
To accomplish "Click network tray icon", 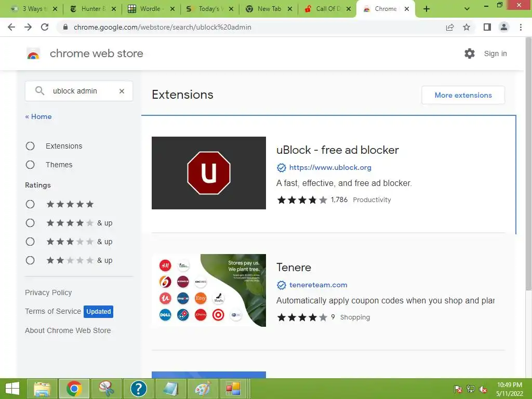I will pyautogui.click(x=471, y=389).
